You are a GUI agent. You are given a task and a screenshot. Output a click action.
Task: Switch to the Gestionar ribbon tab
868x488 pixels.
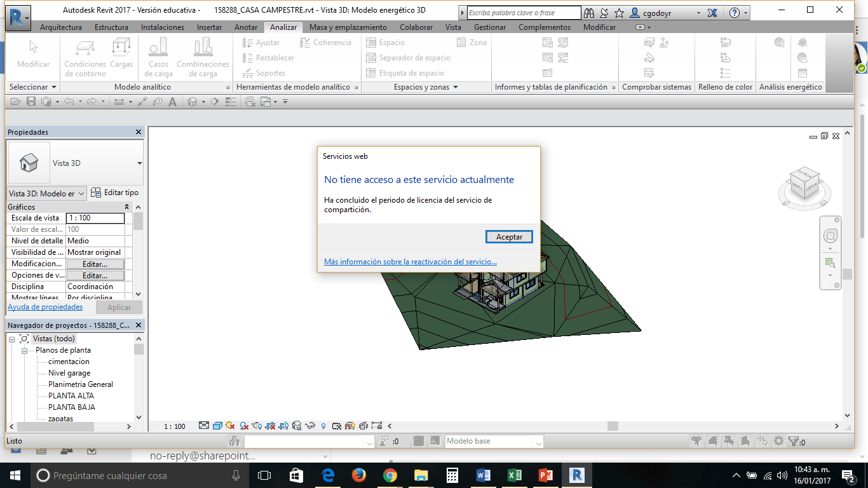490,27
